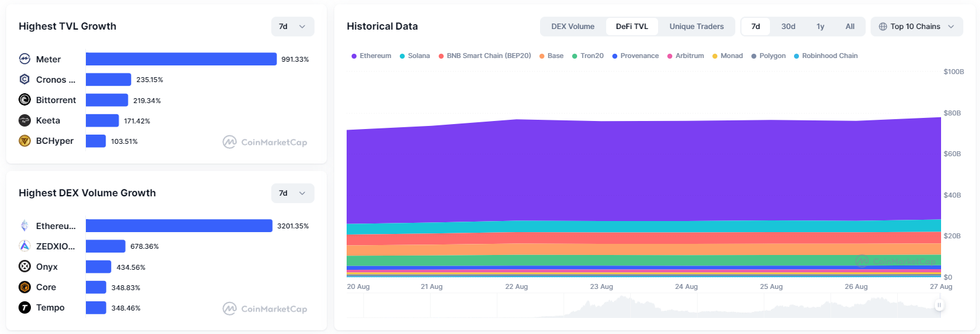Select the All time range

(x=850, y=27)
